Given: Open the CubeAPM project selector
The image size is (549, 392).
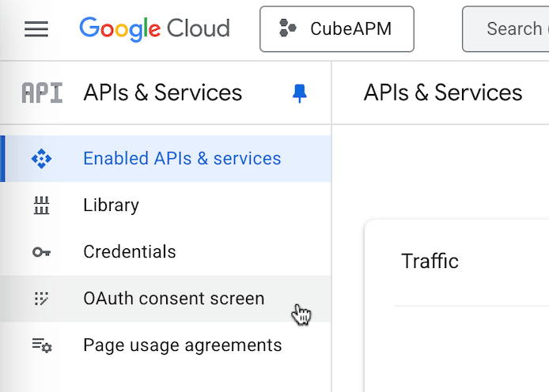Looking at the screenshot, I should (337, 29).
